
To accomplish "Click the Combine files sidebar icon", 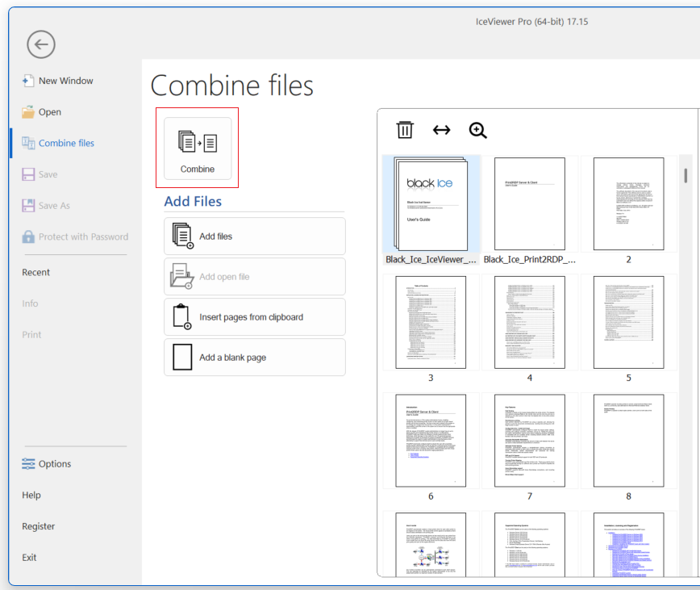I will tap(28, 143).
